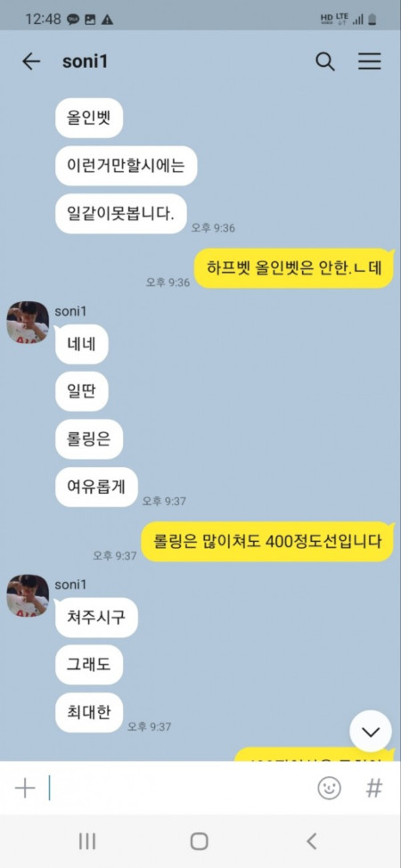The height and width of the screenshot is (868, 401).
Task: Tap the soni1 chat title
Action: click(85, 62)
